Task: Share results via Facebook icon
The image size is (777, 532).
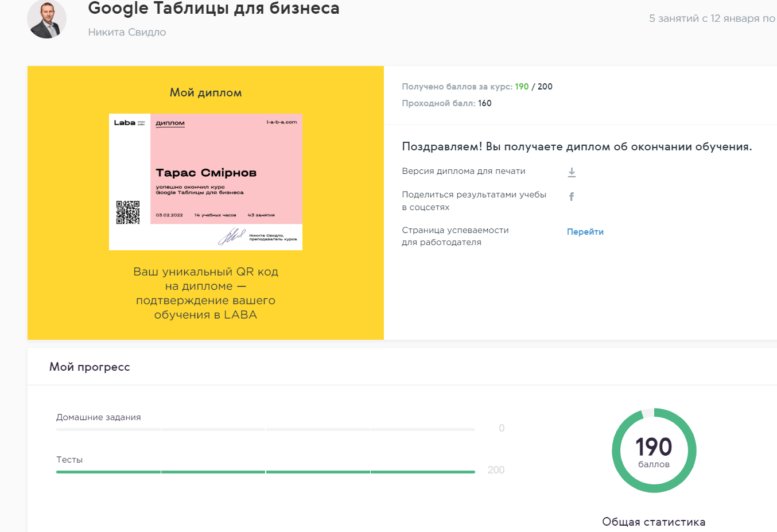Action: coord(572,196)
